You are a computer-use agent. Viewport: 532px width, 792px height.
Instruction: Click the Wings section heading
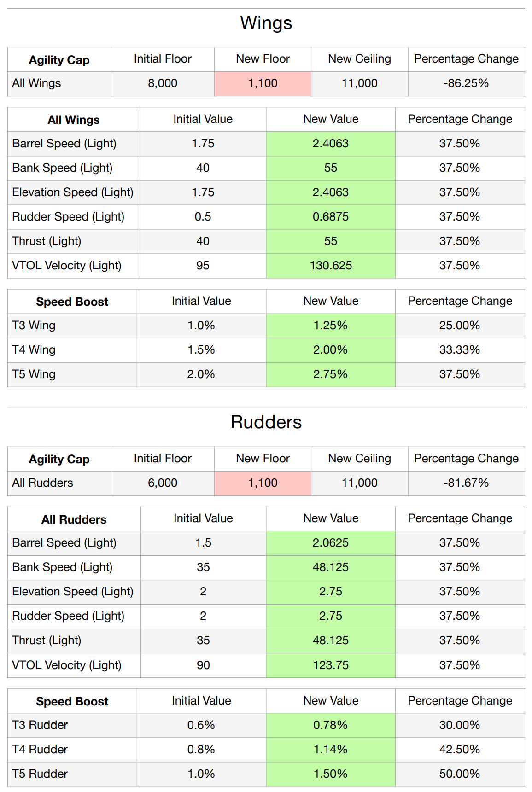click(x=266, y=23)
